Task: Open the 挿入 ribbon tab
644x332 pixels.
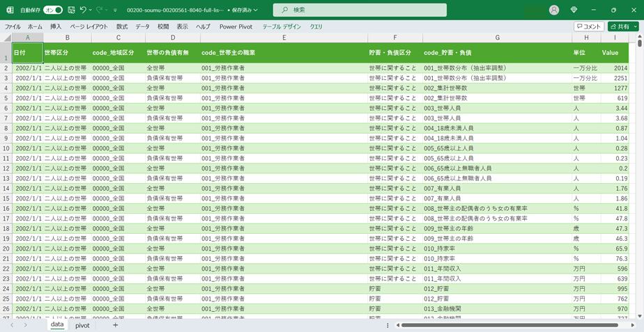Action: tap(56, 26)
